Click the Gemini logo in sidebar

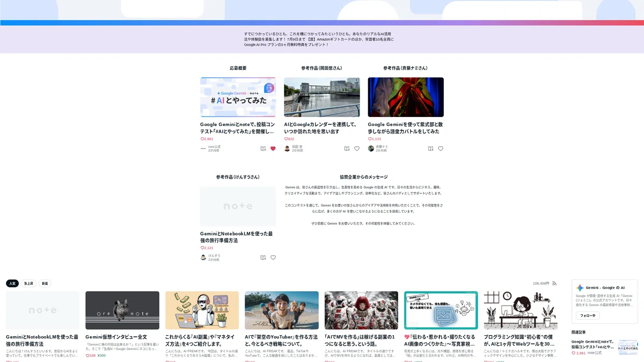pos(580,287)
